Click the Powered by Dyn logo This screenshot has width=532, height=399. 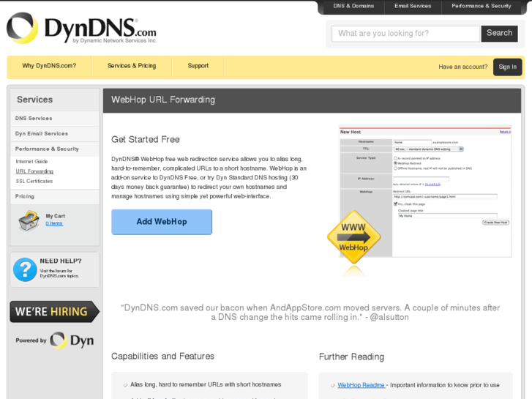point(55,340)
